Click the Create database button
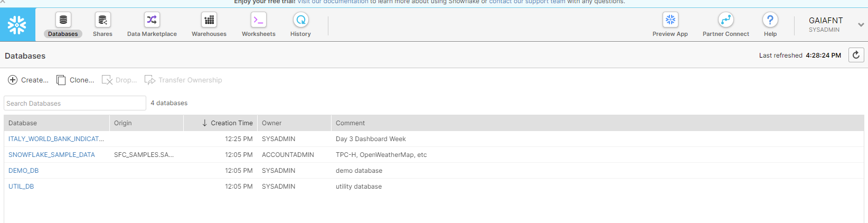The image size is (868, 223). tap(28, 80)
